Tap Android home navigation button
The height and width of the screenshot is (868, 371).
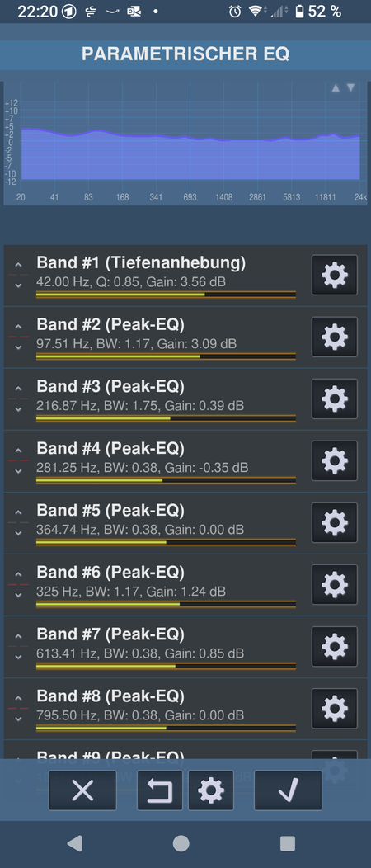coord(181,843)
